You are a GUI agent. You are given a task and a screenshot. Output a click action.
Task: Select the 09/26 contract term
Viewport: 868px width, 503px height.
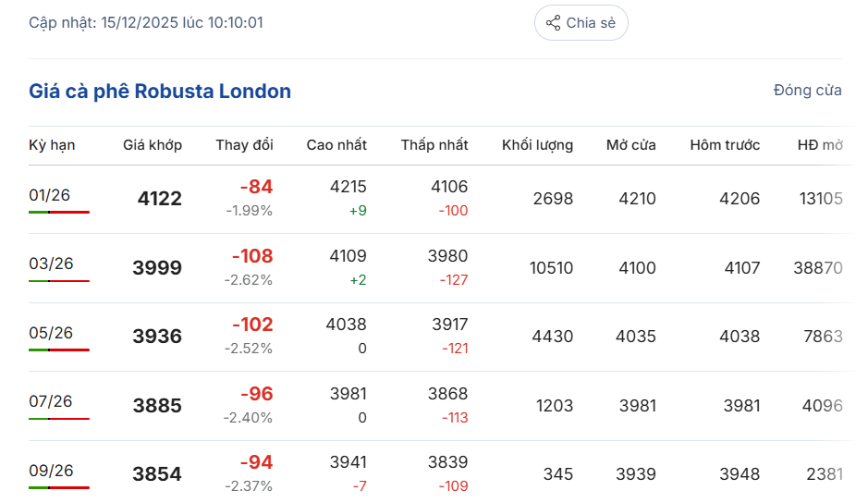pyautogui.click(x=51, y=471)
